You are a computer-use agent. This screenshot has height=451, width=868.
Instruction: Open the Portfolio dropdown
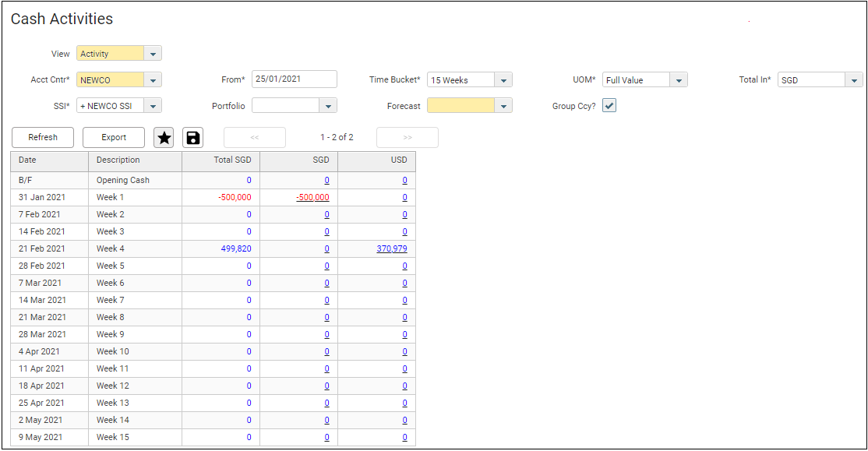tap(328, 106)
